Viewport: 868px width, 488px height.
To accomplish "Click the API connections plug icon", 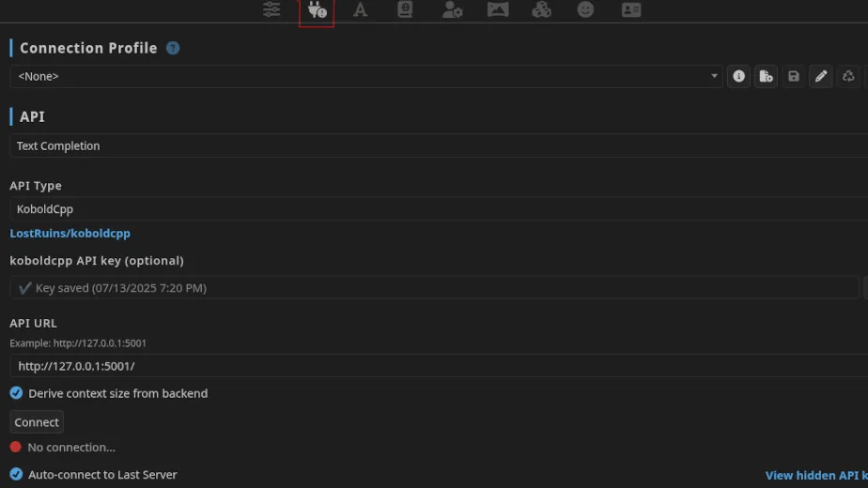I will (x=317, y=10).
